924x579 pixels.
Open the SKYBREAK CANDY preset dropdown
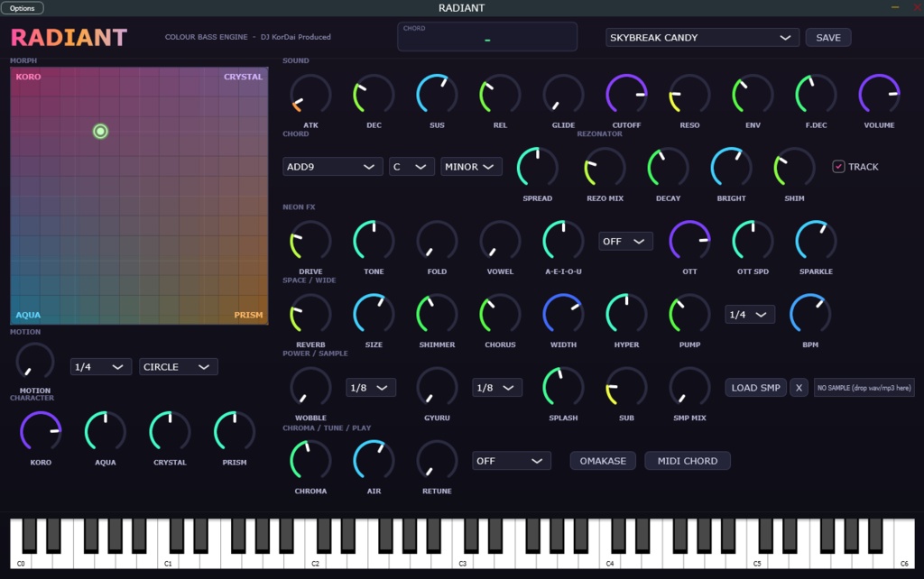pyautogui.click(x=702, y=37)
